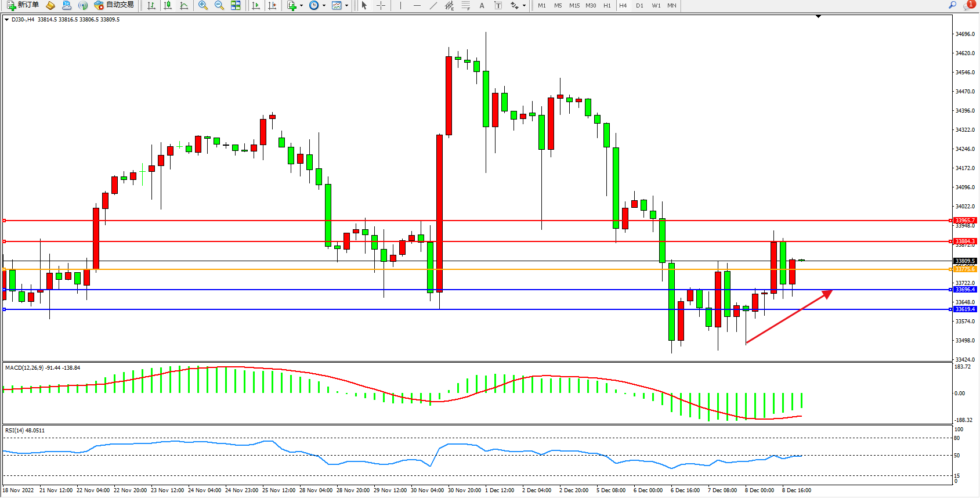Switch chart to line chart mode
The height and width of the screenshot is (498, 980).
point(184,5)
